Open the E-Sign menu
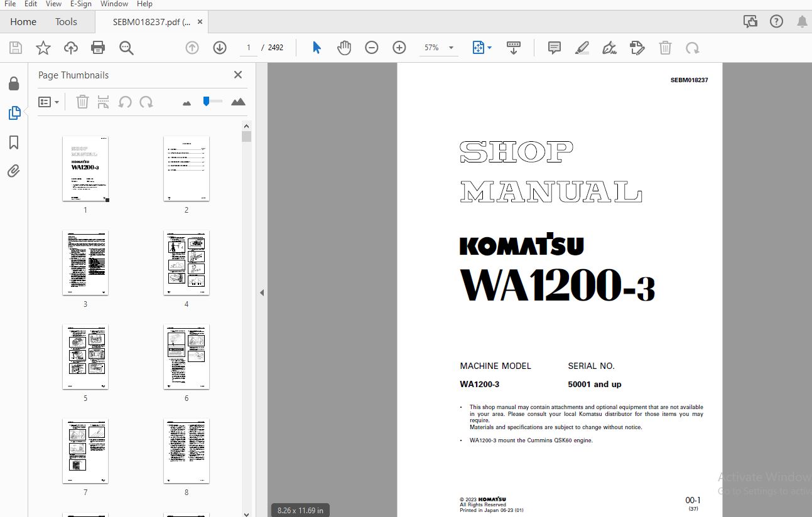 [x=81, y=4]
